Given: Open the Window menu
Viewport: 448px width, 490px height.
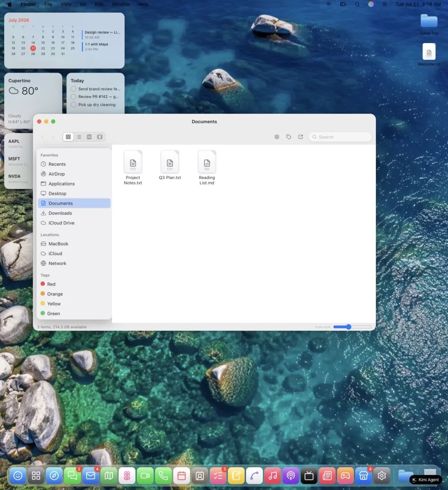Looking at the screenshot, I should [x=121, y=5].
